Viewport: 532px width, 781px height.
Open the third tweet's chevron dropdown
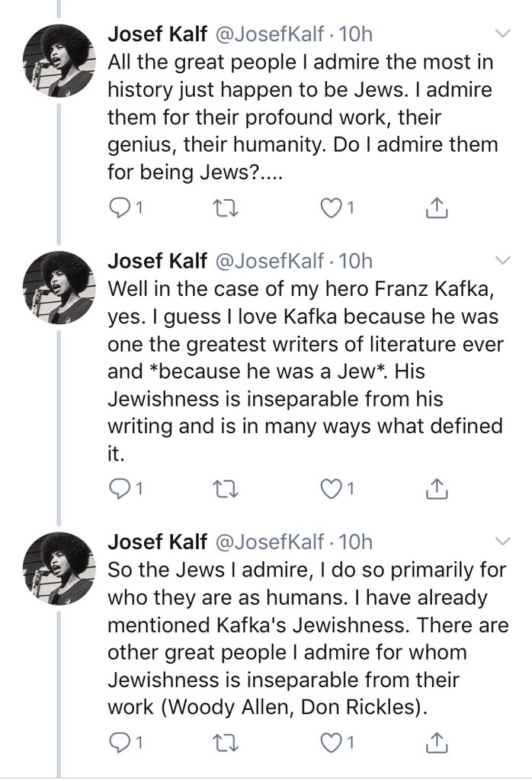[x=504, y=542]
